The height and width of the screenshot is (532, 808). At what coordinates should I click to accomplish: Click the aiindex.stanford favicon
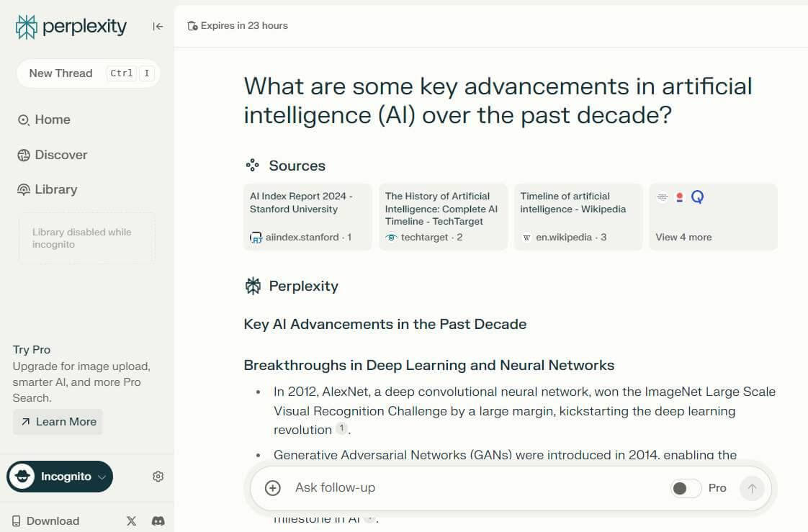(256, 238)
